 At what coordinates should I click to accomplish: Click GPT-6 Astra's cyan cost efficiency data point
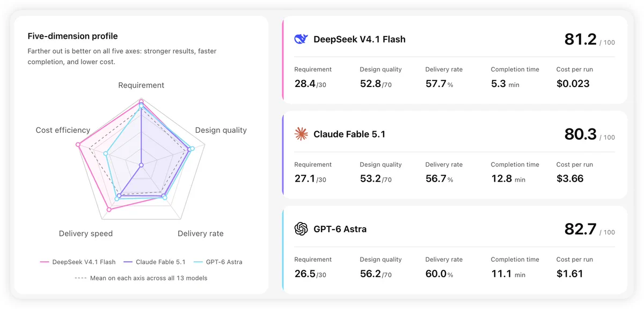point(106,154)
